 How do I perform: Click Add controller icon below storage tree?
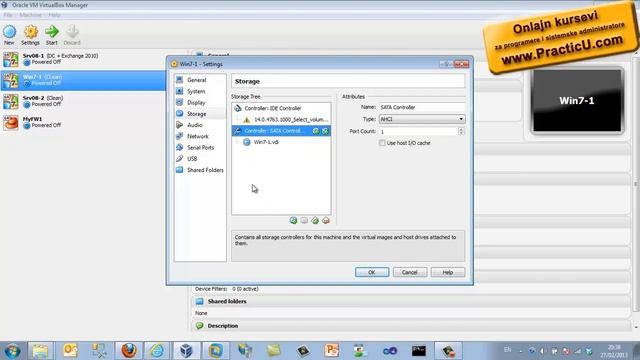click(315, 220)
